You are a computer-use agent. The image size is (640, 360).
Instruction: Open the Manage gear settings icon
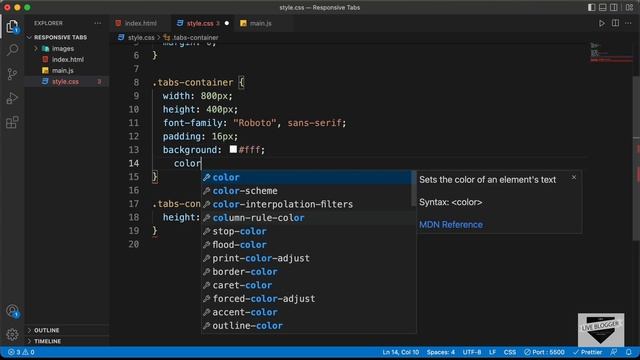click(12, 335)
